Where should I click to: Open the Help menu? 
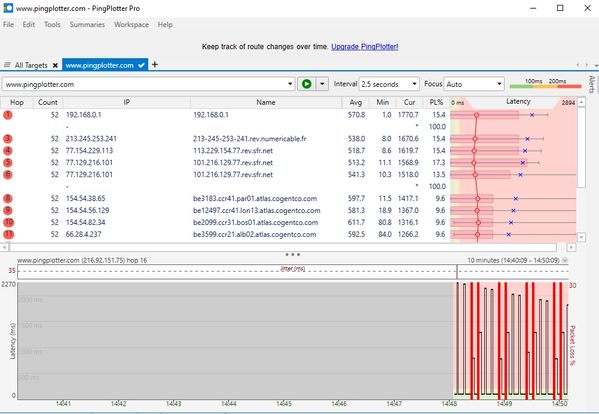tap(165, 24)
